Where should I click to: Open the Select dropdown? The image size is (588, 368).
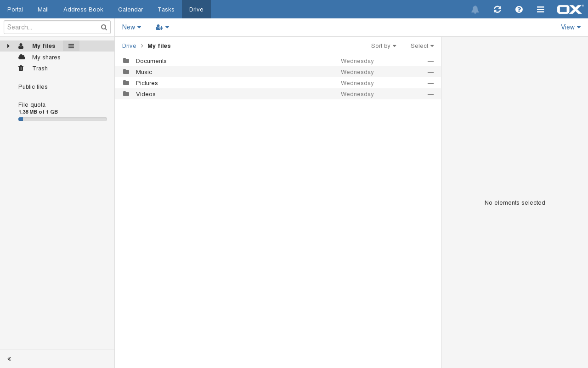422,46
